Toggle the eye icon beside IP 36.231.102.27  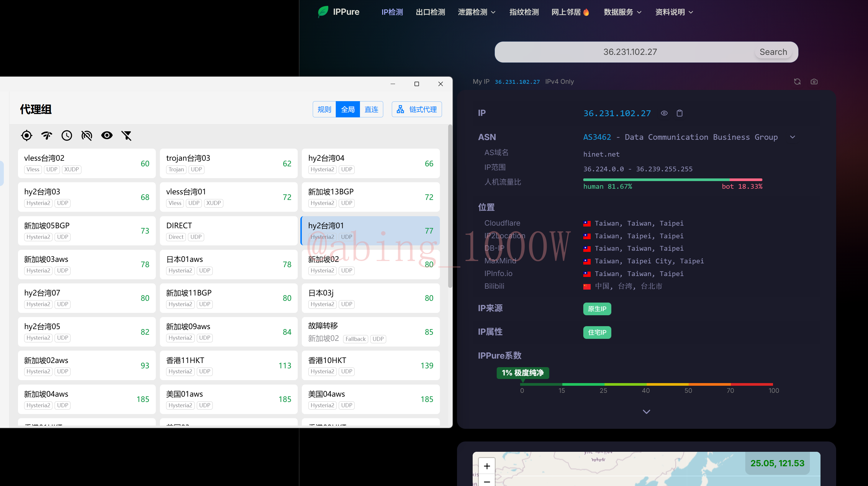664,113
